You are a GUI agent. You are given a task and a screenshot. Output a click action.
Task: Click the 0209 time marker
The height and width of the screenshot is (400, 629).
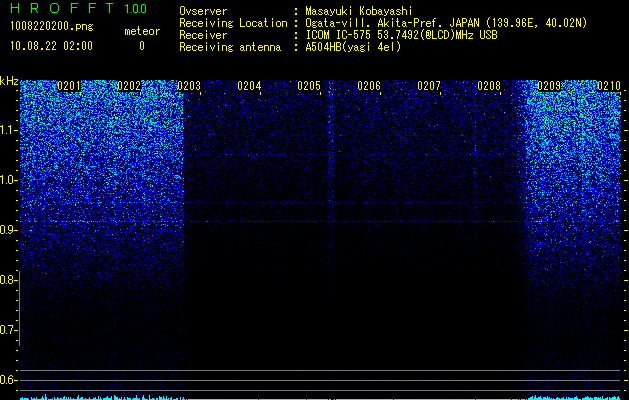point(549,86)
